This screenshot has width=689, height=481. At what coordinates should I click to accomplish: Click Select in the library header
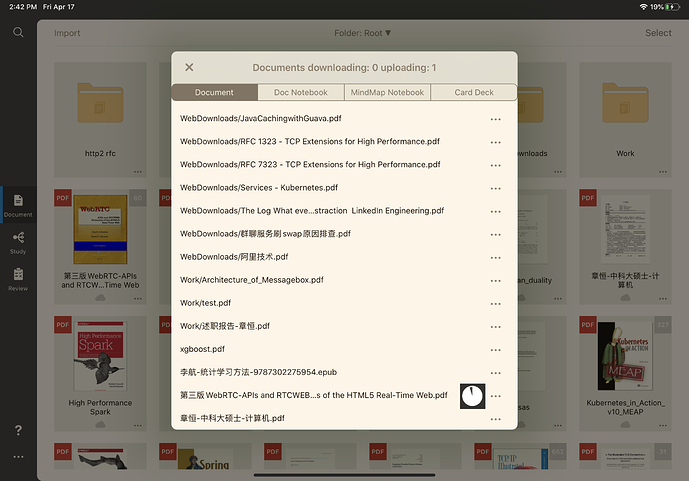(658, 33)
